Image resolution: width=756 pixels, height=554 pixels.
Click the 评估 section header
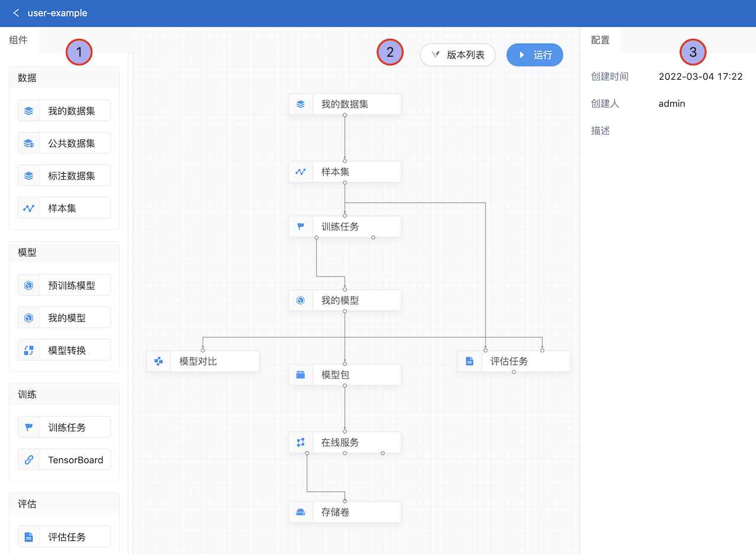64,504
